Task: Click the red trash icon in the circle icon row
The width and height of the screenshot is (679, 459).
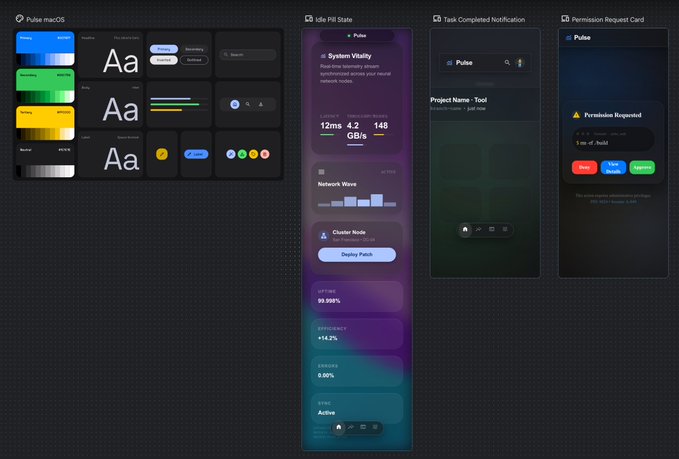Action: pos(265,154)
